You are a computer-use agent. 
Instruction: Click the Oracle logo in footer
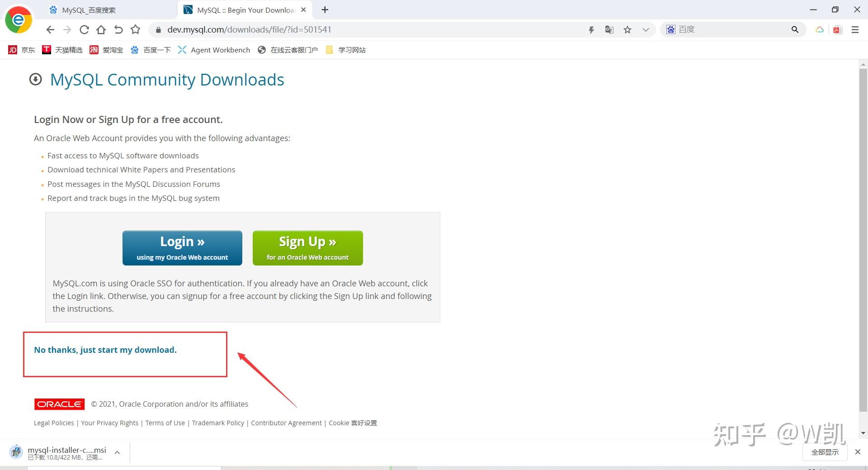(59, 404)
